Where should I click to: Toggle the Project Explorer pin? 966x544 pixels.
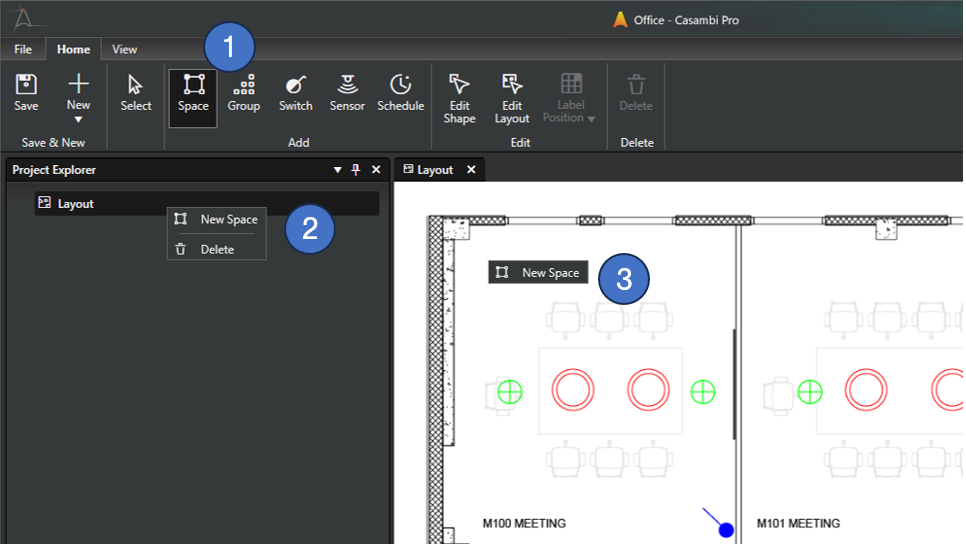(356, 170)
